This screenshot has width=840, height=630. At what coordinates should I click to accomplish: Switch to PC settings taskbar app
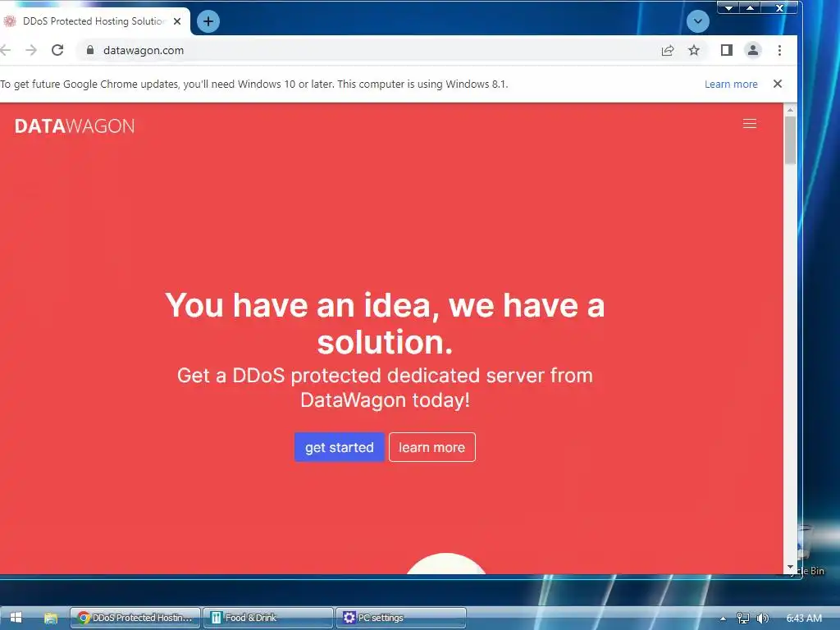pos(400,618)
